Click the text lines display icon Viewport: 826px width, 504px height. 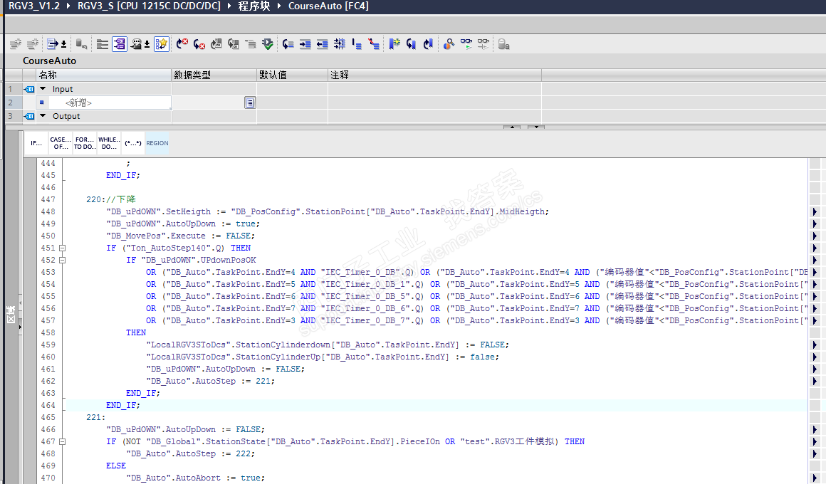pos(103,44)
